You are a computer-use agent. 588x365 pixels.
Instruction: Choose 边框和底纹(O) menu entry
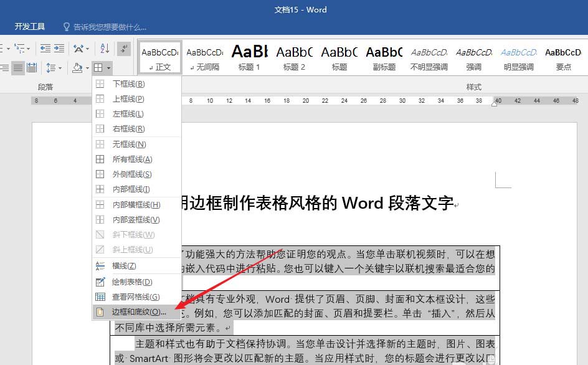139,311
